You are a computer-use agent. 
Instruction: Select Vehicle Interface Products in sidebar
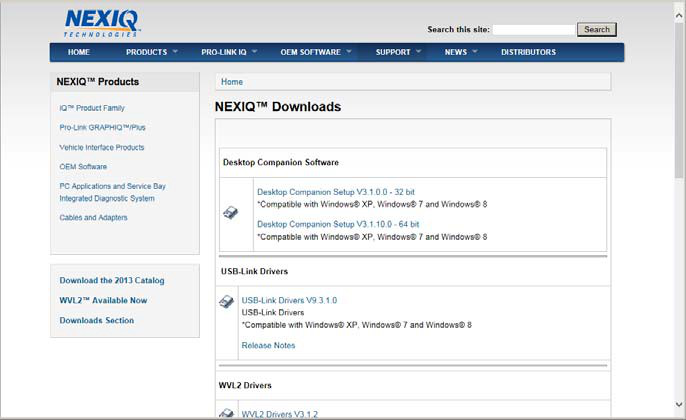click(102, 147)
